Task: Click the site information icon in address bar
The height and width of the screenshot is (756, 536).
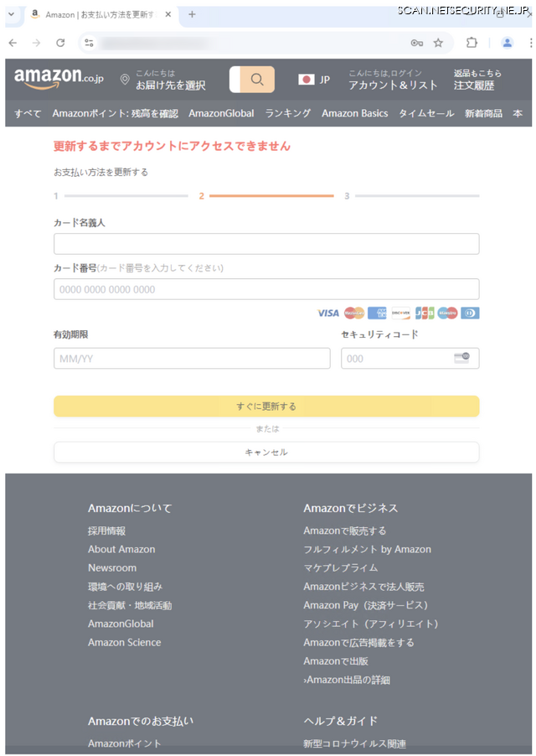Action: (x=90, y=43)
